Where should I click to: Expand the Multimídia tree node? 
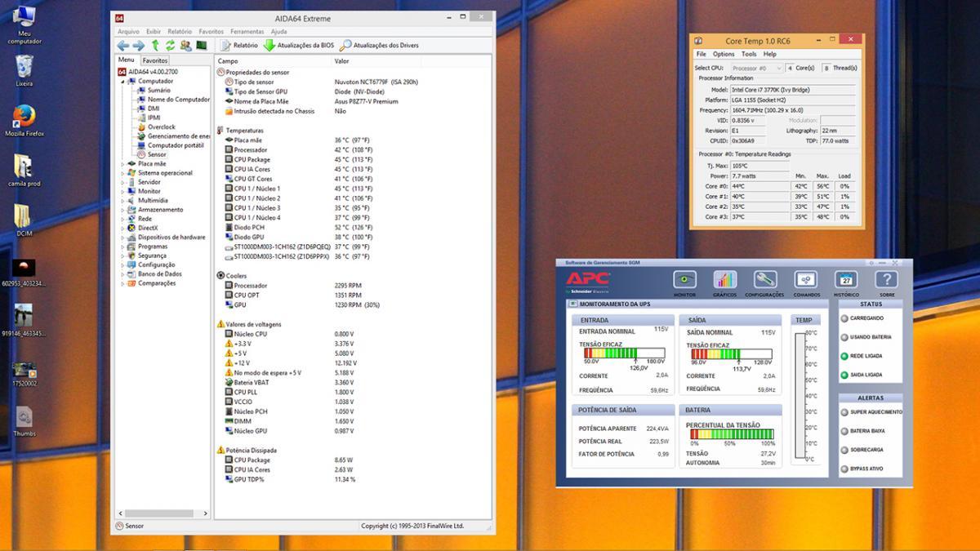(x=123, y=200)
